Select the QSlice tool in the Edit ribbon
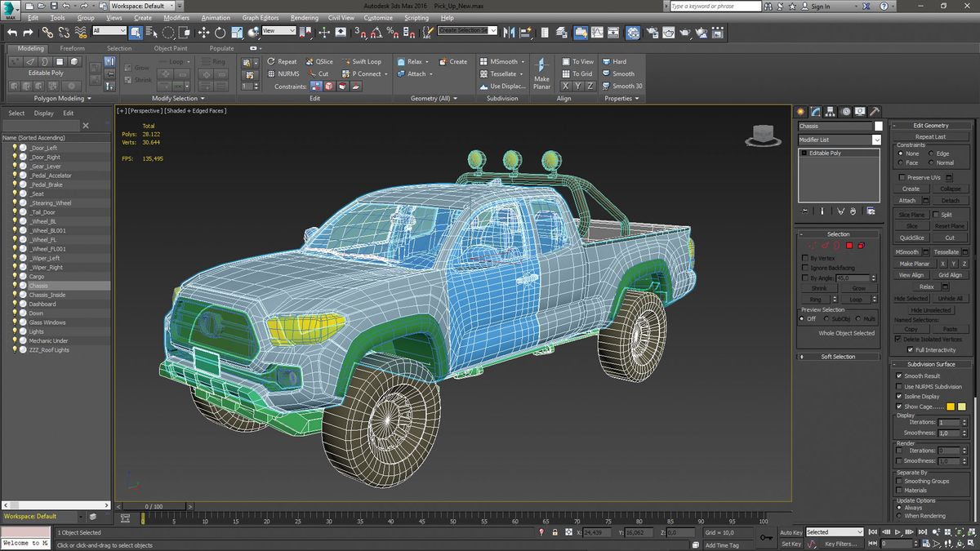 pyautogui.click(x=323, y=61)
